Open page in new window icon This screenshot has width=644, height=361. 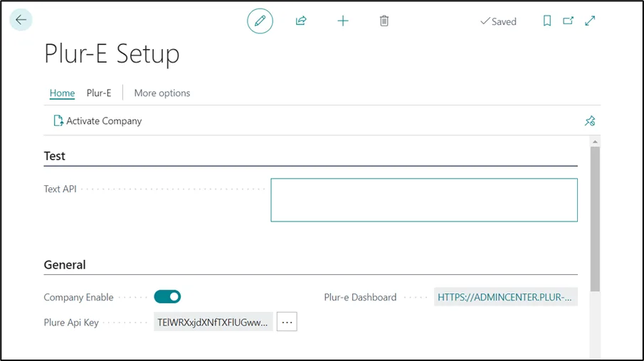coord(568,21)
